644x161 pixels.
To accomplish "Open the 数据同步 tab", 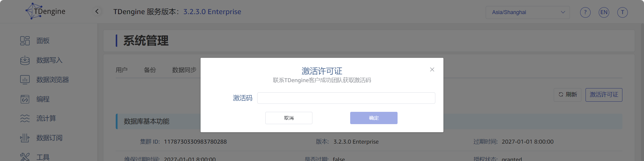I will point(184,70).
